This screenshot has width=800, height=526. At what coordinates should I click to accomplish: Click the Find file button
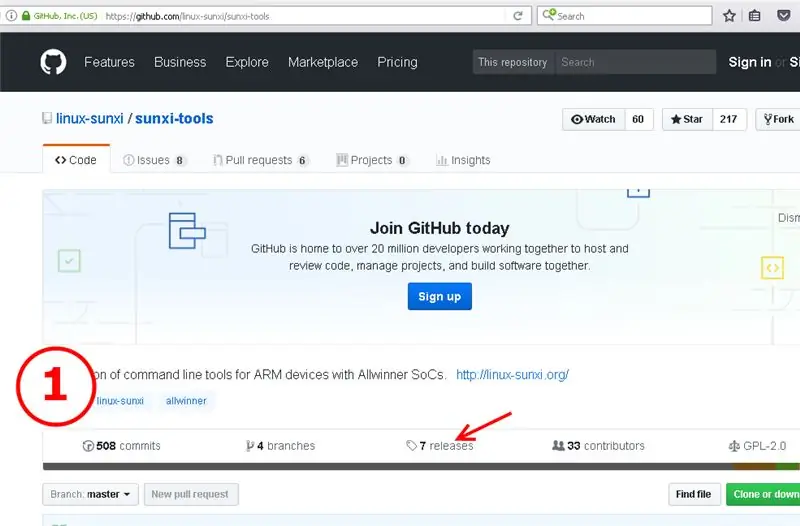point(694,494)
